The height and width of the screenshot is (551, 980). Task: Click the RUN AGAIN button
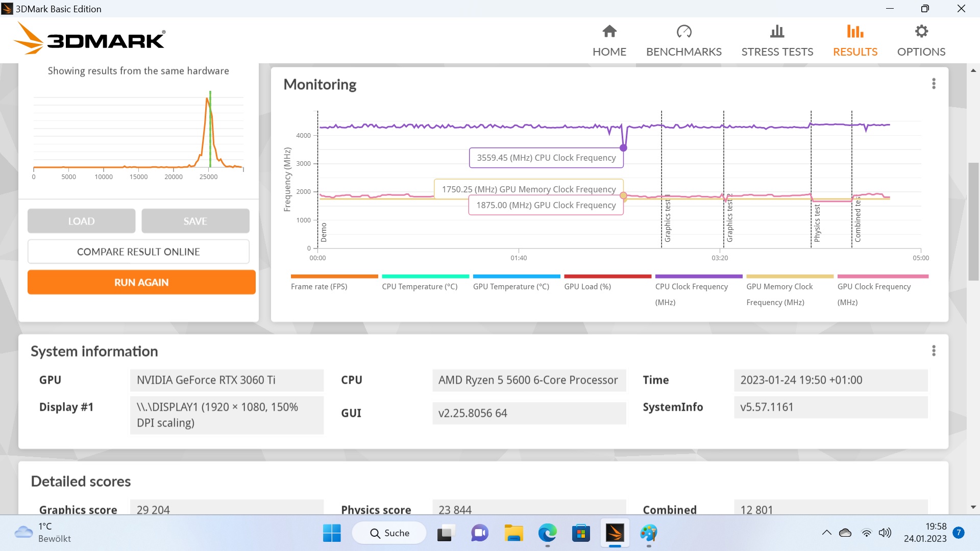point(141,282)
